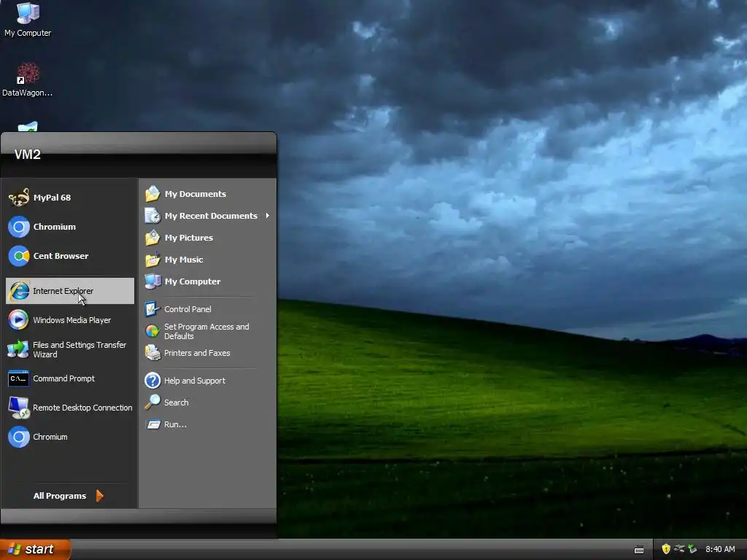The width and height of the screenshot is (747, 560).
Task: Click the green arrow tray icon
Action: tap(692, 549)
